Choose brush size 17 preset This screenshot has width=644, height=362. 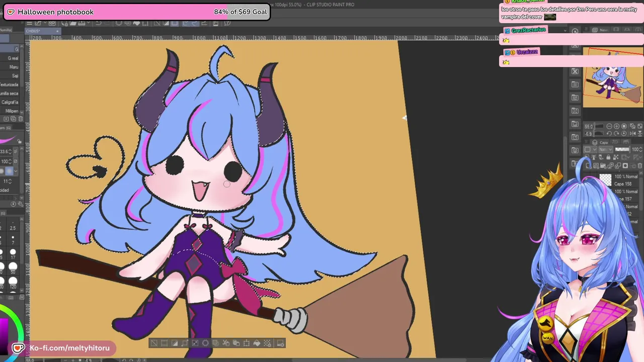point(13,253)
